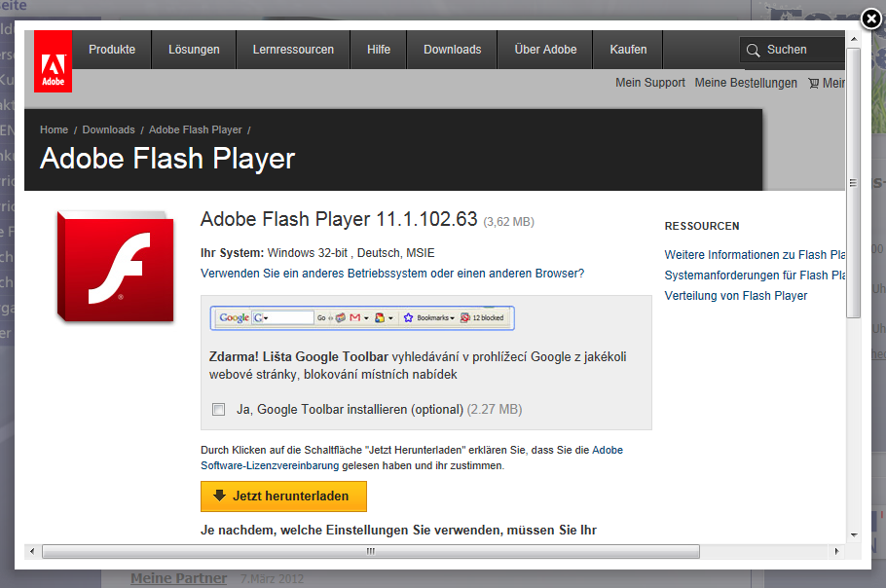Click the horizontal scrollbar thumb
The image size is (886, 588).
pyautogui.click(x=371, y=551)
